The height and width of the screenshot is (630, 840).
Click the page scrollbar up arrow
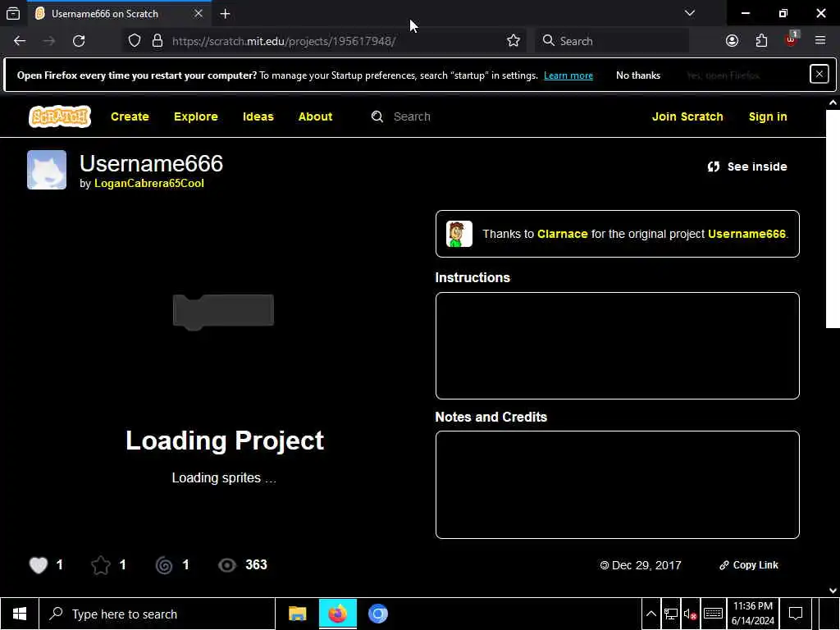coord(833,103)
